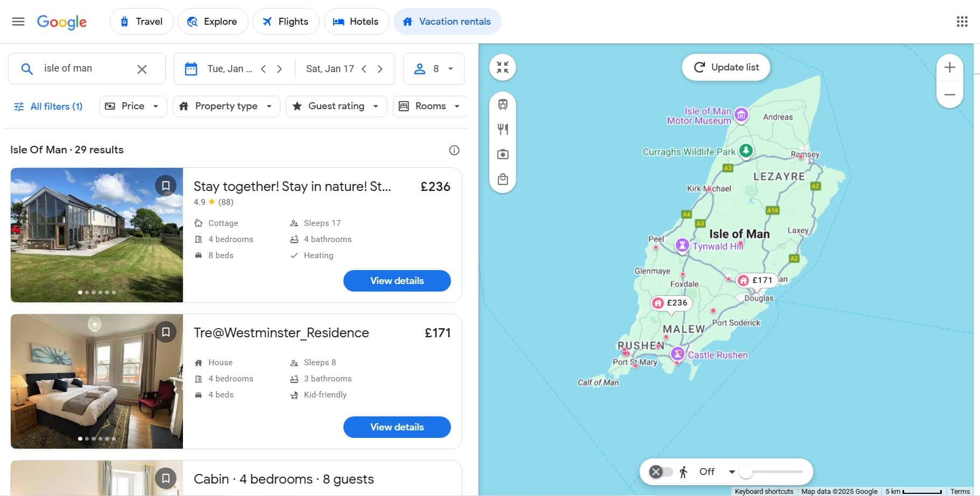Viewport: 980px width, 496px height.
Task: Expand the Rooms filter dropdown
Action: tap(431, 107)
